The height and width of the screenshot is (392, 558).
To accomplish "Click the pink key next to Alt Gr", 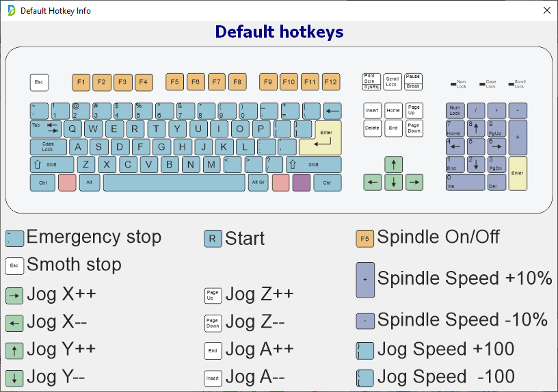I will pyautogui.click(x=280, y=183).
